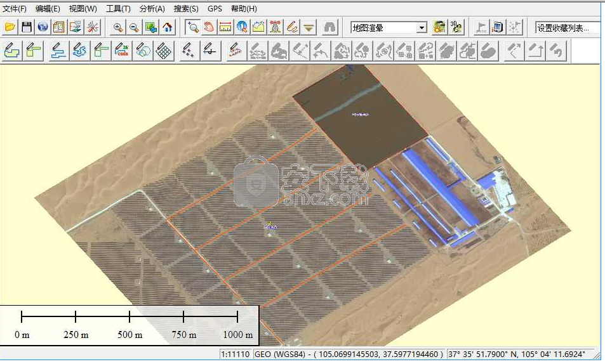This screenshot has height=364, width=605.
Task: Select the Feature Info tool
Action: pyautogui.click(x=242, y=27)
